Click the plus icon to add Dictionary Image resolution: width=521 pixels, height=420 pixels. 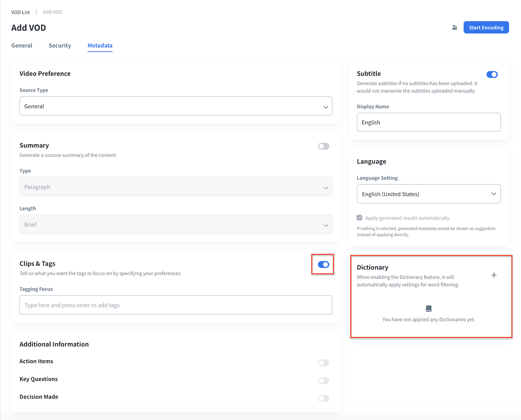(x=494, y=275)
